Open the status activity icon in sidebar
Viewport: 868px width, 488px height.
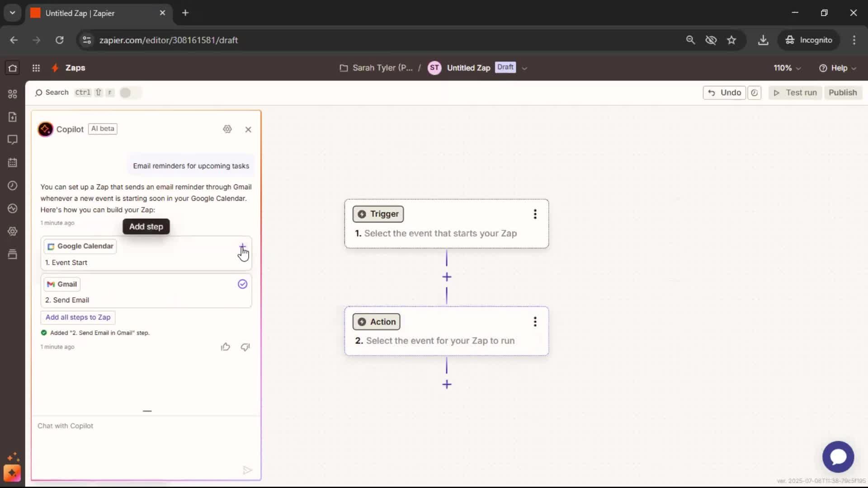pyautogui.click(x=13, y=208)
